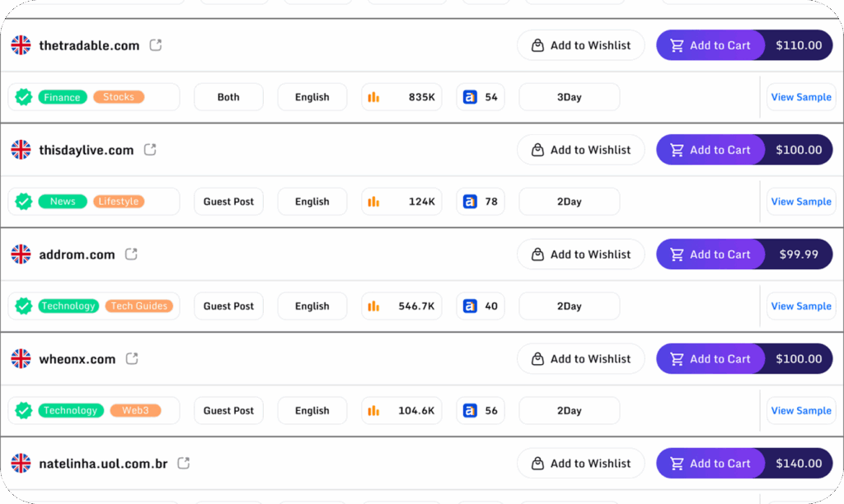Click green verified badge in thetradable.com row
This screenshot has width=844, height=504.
24,97
